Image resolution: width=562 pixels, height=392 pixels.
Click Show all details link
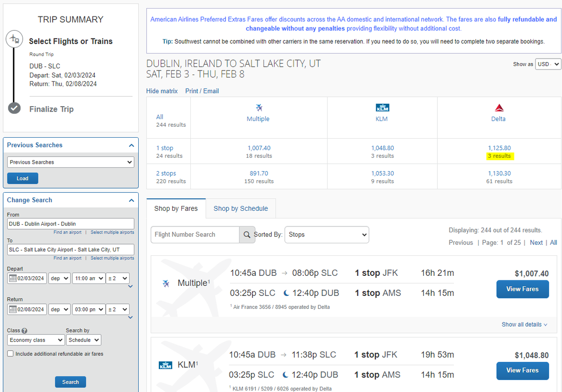click(524, 324)
